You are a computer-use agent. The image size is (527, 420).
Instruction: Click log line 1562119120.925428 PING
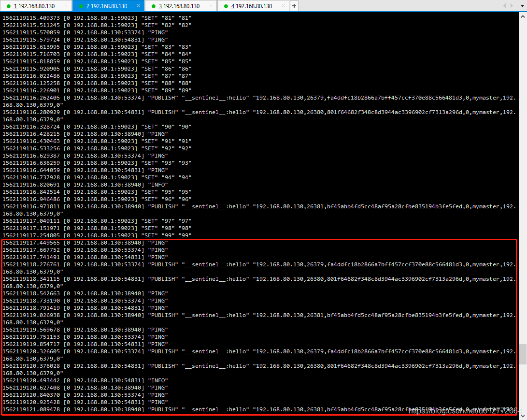point(85,402)
